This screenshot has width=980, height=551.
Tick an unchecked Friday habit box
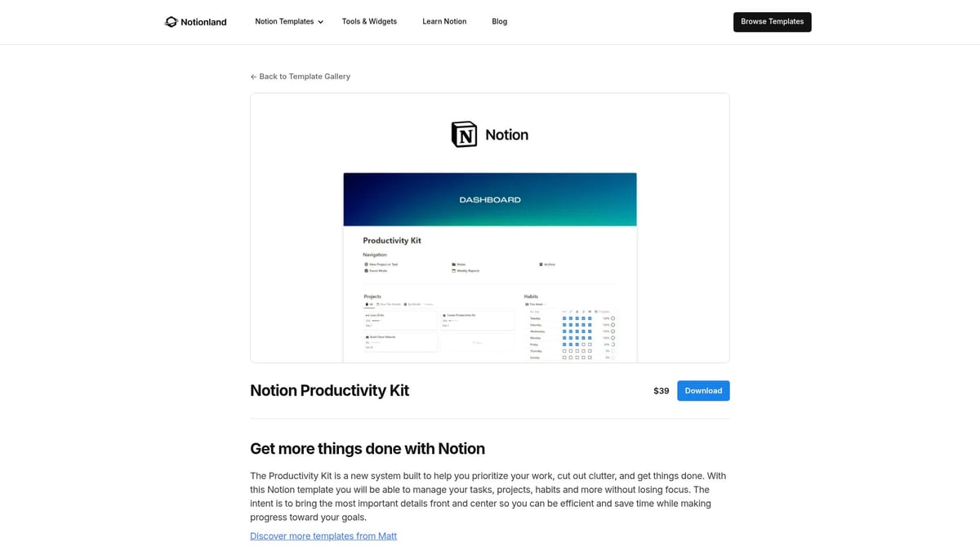[x=583, y=344]
